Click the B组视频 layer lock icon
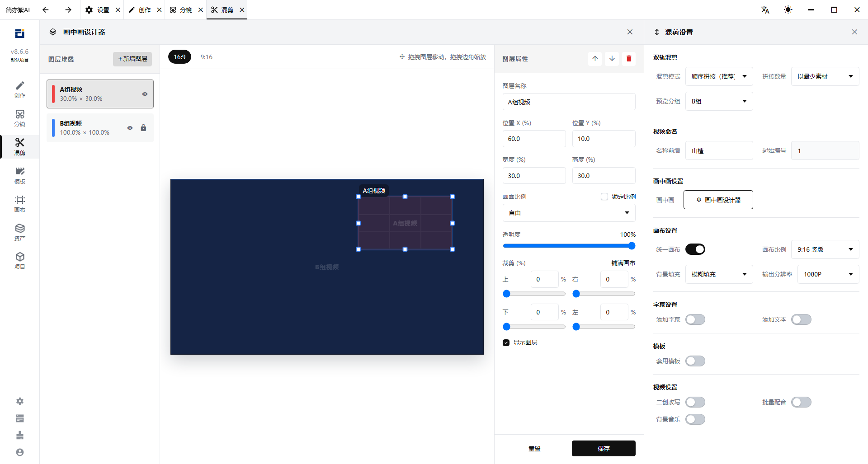 coord(143,128)
